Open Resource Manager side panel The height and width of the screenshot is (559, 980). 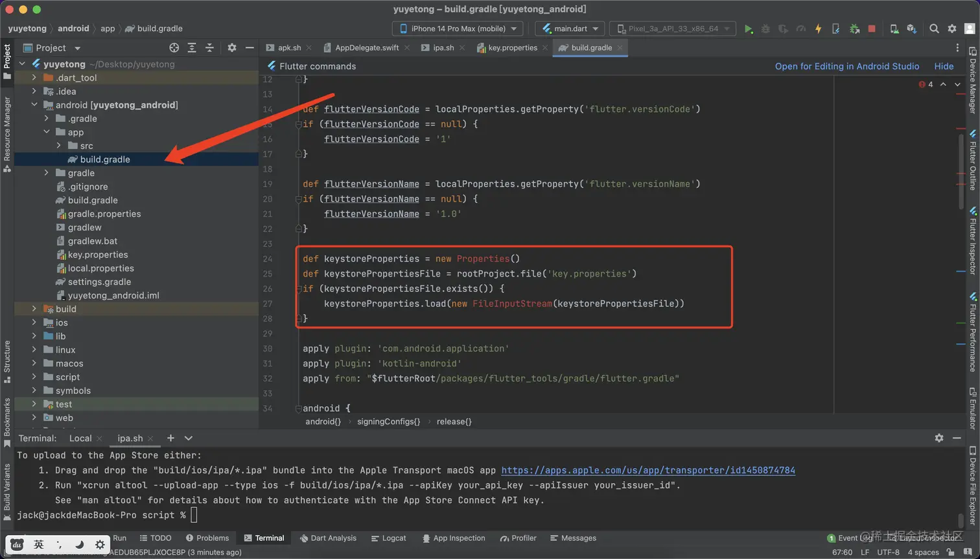tap(7, 134)
